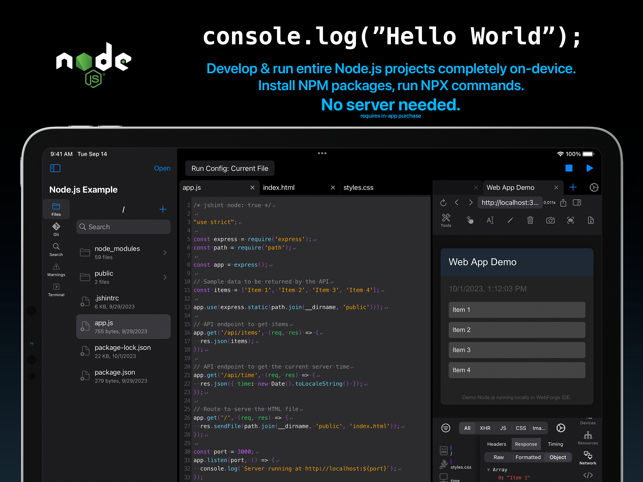Add a new preview tab
Image resolution: width=643 pixels, height=482 pixels.
tap(573, 187)
